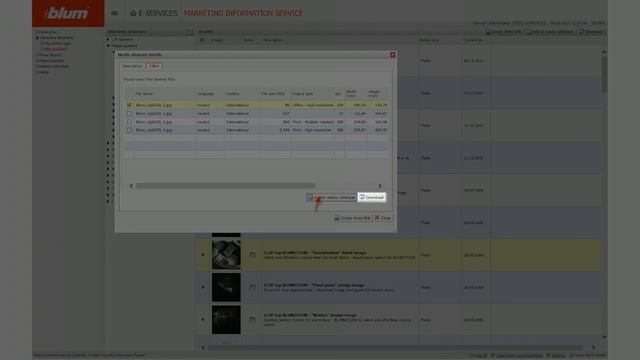This screenshot has width=640, height=360.
Task: Click the Download button in the dialog
Action: click(372, 197)
